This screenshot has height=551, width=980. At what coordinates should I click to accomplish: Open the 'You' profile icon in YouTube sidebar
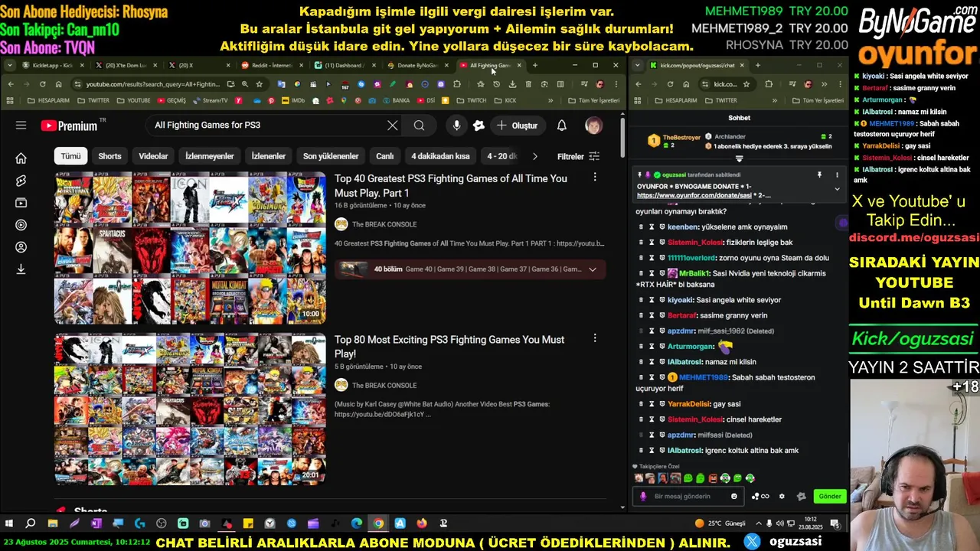pos(21,247)
